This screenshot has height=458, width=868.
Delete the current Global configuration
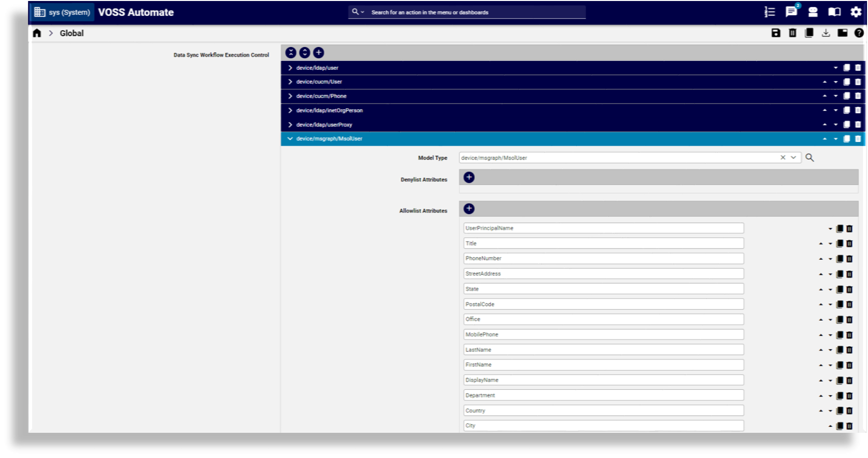pyautogui.click(x=792, y=33)
